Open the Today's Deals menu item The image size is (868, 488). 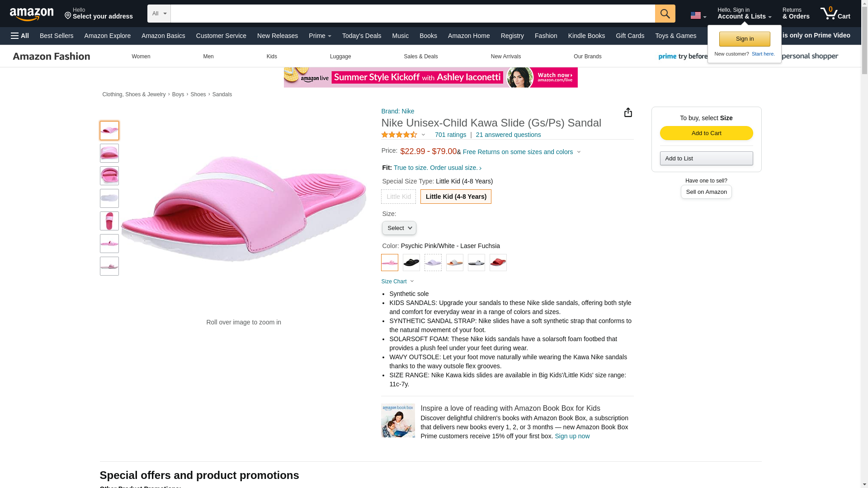pos(361,36)
